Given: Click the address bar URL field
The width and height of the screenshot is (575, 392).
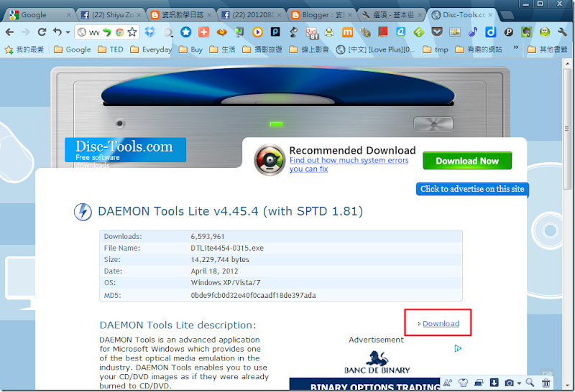Looking at the screenshot, I should [x=94, y=32].
